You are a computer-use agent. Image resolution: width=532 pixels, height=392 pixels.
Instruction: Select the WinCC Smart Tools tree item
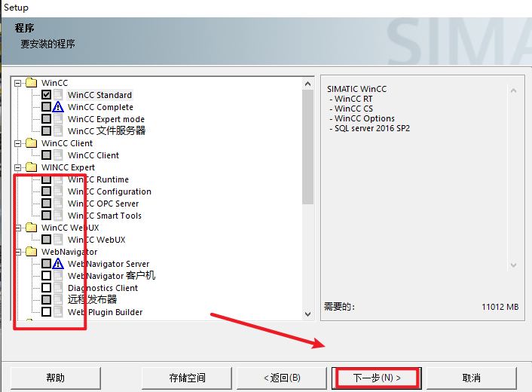(104, 216)
